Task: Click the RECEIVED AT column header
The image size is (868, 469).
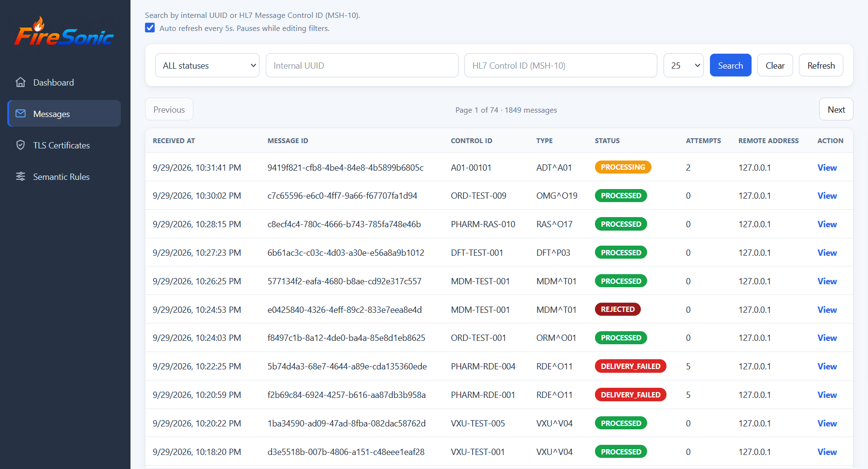Action: (174, 141)
